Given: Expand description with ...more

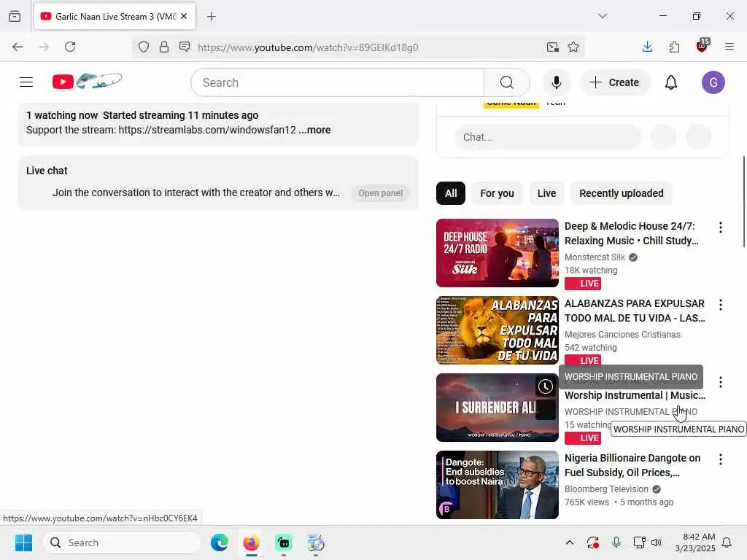Looking at the screenshot, I should tap(314, 130).
